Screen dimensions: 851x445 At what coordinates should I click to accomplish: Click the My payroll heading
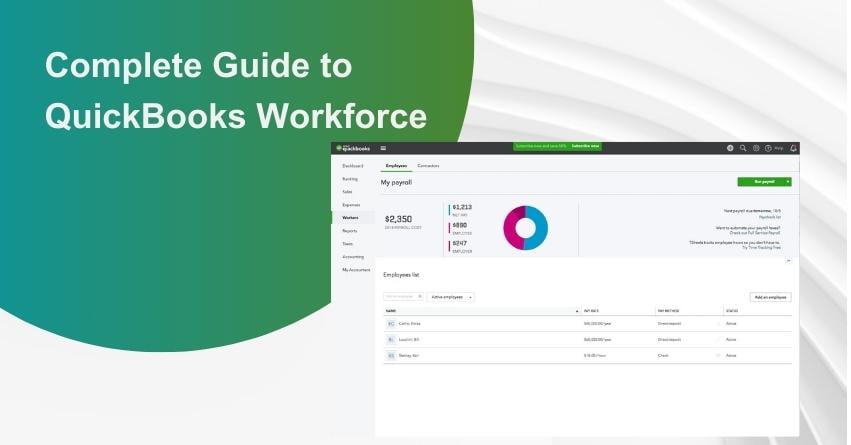pyautogui.click(x=396, y=183)
